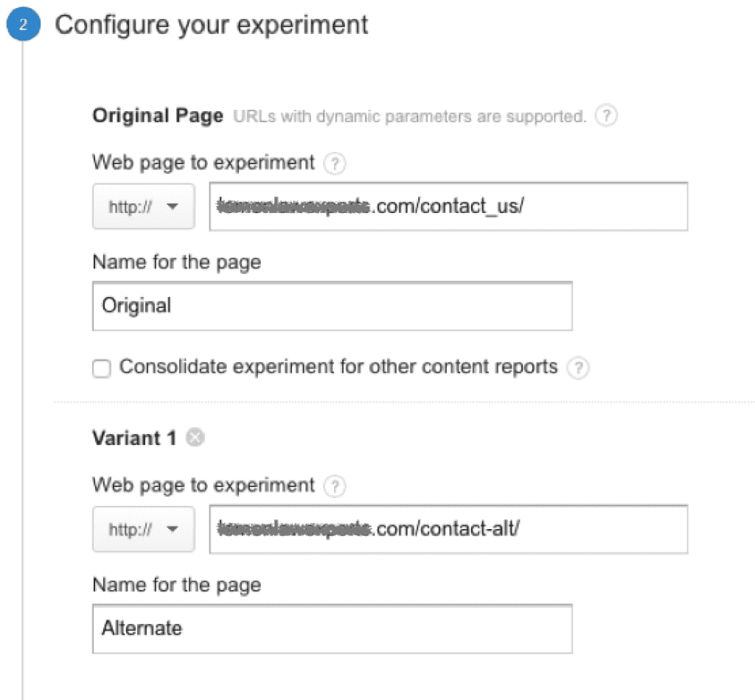
Task: Click help icon beside Consolidate experiment option
Action: click(x=578, y=368)
